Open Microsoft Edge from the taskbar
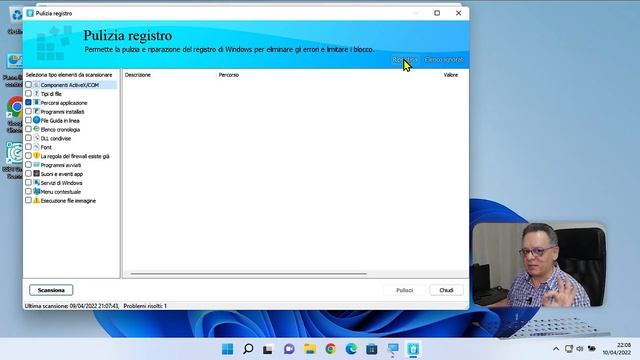Image resolution: width=640 pixels, height=360 pixels. [x=351, y=349]
